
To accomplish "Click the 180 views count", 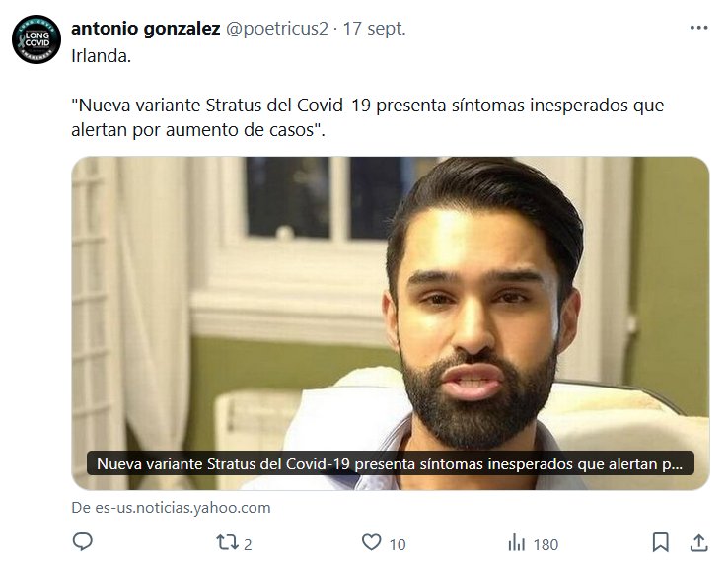I will coord(546,544).
